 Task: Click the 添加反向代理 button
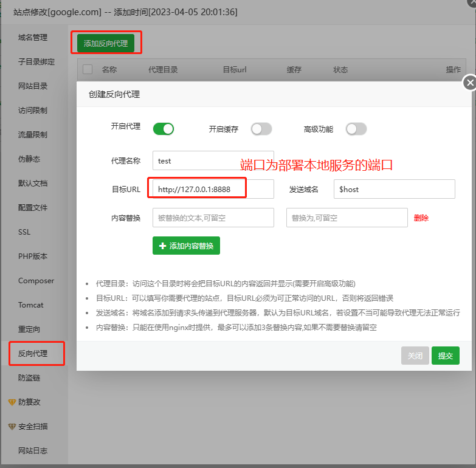[106, 44]
